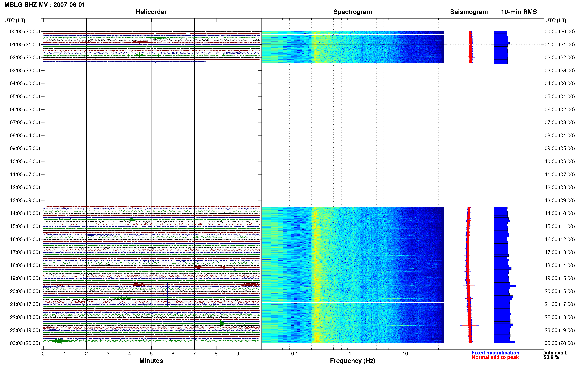Click the tallest RMS bar near 19:30

[x=505, y=286]
